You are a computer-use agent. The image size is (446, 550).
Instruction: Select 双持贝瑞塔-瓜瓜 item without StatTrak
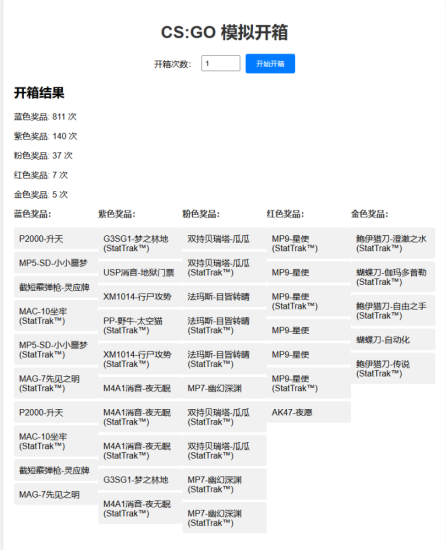pos(224,239)
